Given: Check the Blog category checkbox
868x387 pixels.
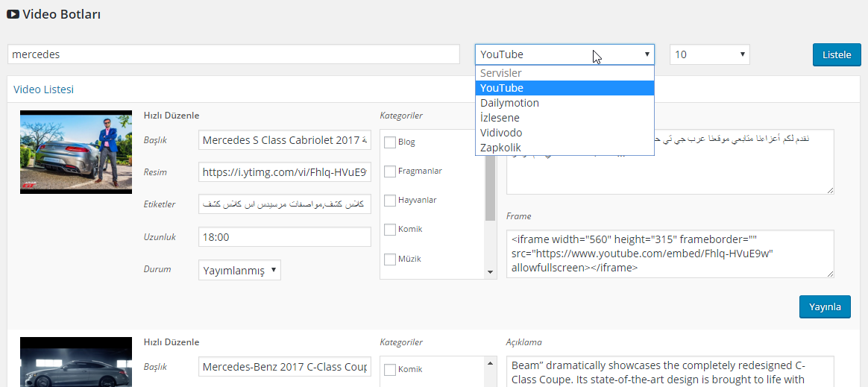Looking at the screenshot, I should (390, 142).
